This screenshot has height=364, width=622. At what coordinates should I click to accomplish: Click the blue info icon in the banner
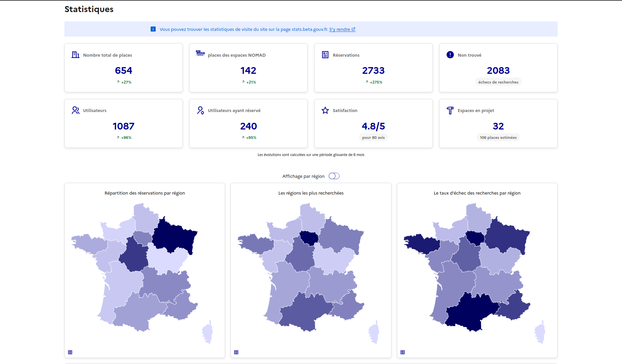click(153, 29)
